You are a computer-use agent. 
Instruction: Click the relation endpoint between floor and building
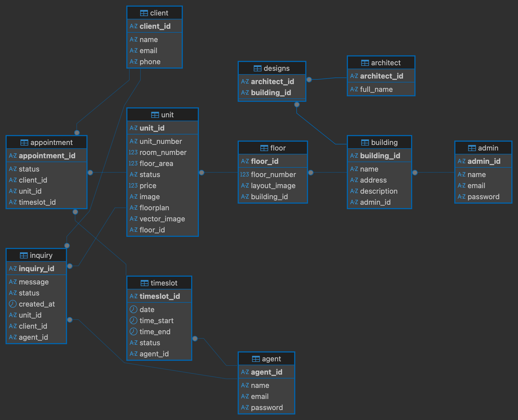[x=311, y=173]
